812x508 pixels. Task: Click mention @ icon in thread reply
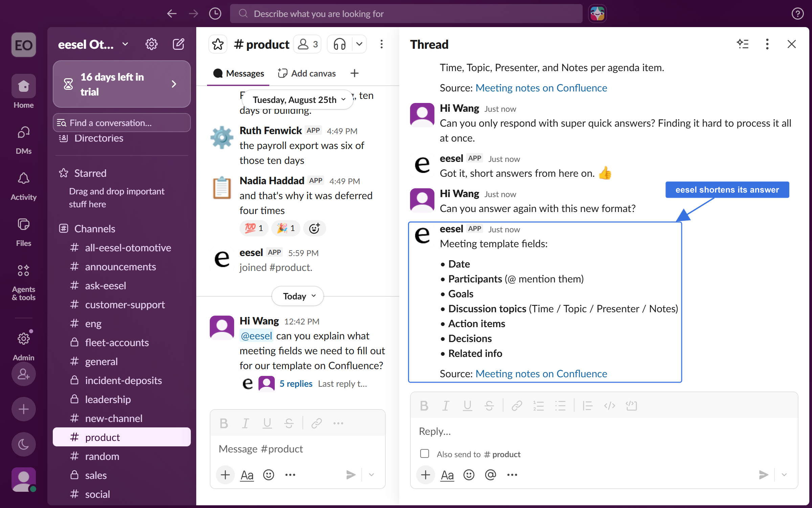click(x=490, y=475)
